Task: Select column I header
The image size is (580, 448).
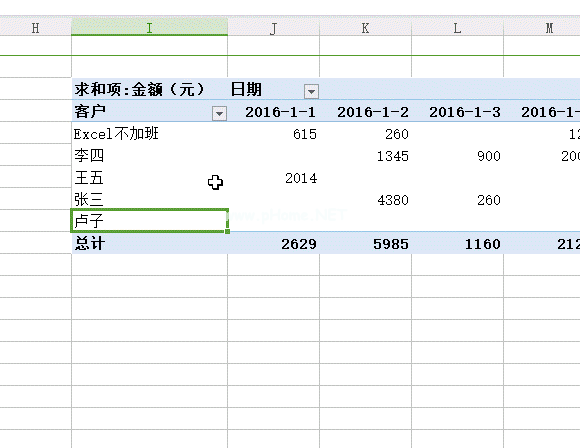Action: (149, 28)
